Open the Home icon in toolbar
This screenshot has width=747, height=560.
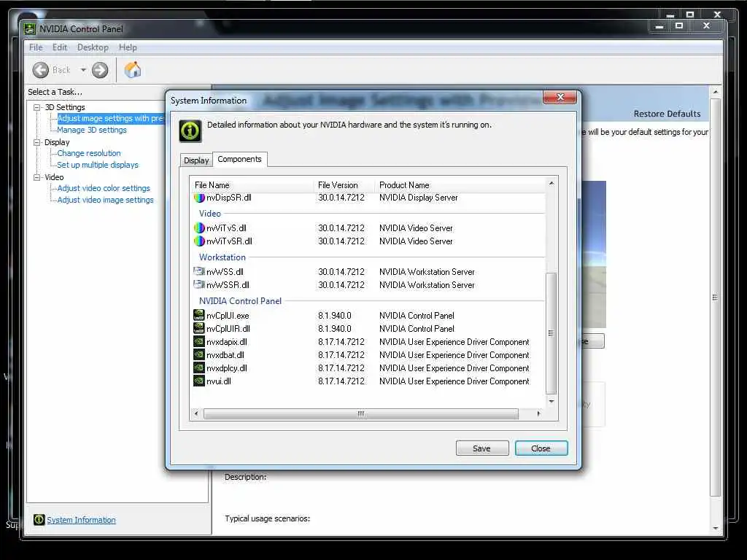click(x=133, y=69)
